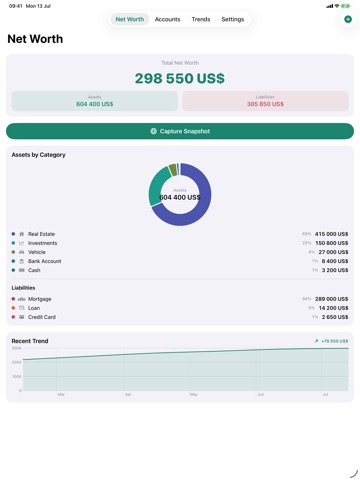The height and width of the screenshot is (480, 360).
Task: Click the Assets by Category heading
Action: point(39,155)
